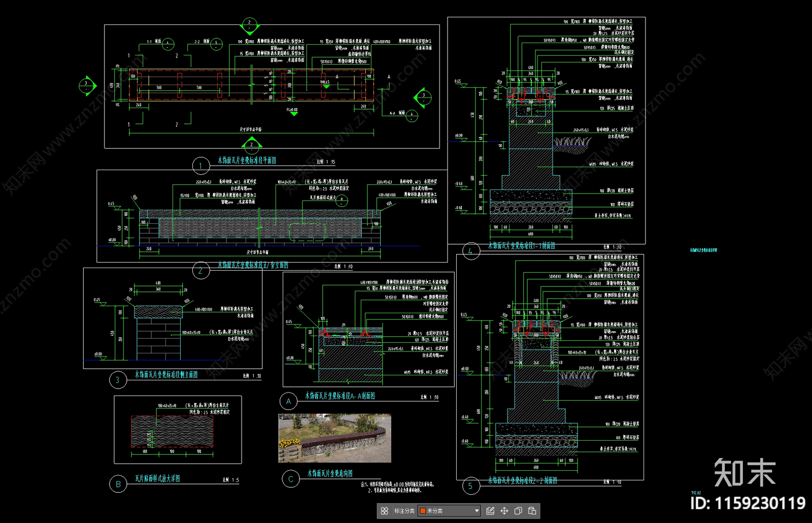812x523 pixels.
Task: Click the bench reference photo thumbnail
Action: pyautogui.click(x=335, y=438)
